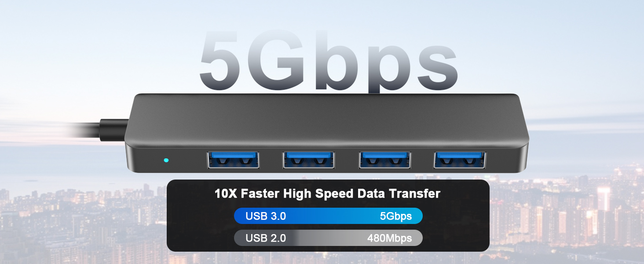Select the gray USB 2.0 speed bar
The height and width of the screenshot is (264, 644).
[328, 238]
